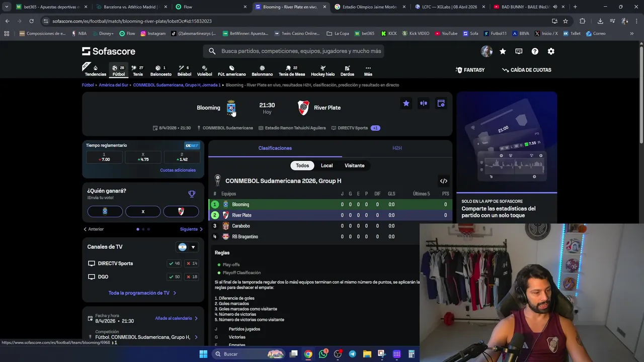Open the Más sports menu
The image size is (644, 362).
point(368,70)
